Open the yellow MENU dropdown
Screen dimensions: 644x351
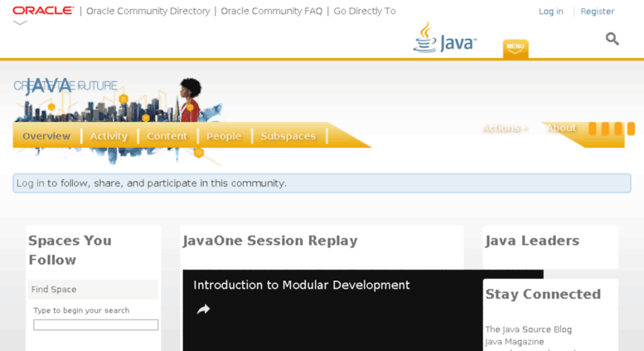coord(516,48)
